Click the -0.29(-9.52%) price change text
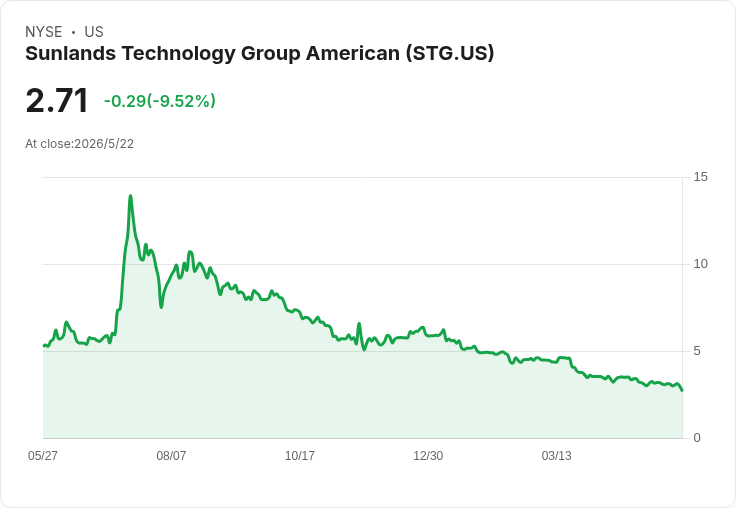This screenshot has height=508, width=736. 160,101
